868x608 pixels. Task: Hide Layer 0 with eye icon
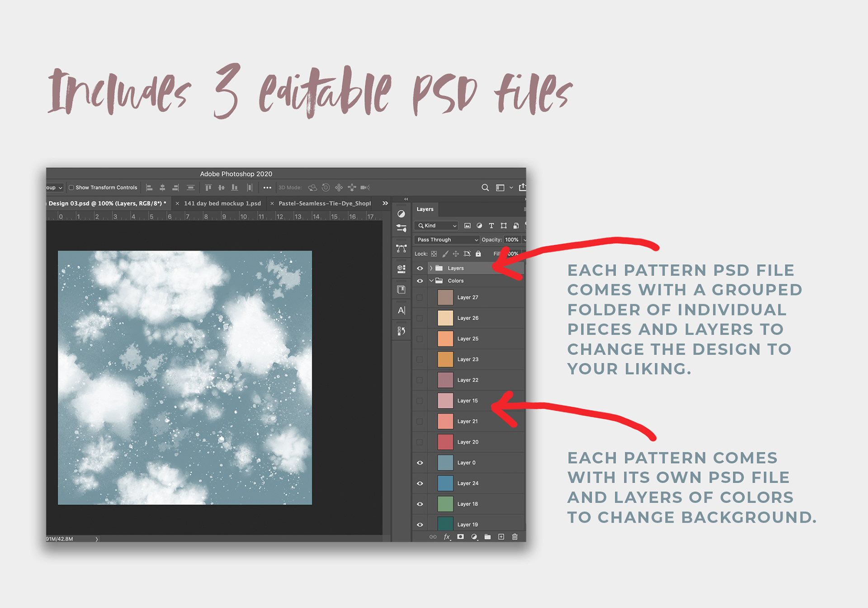420,463
